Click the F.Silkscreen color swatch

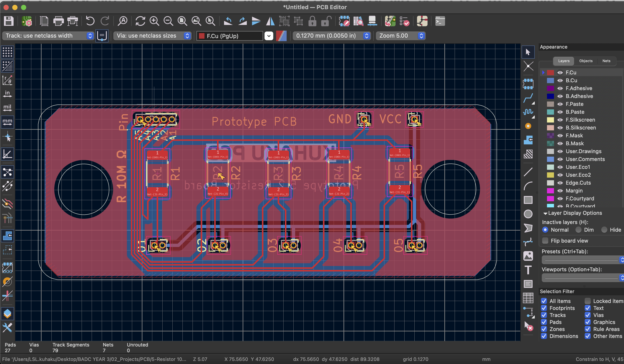point(550,120)
